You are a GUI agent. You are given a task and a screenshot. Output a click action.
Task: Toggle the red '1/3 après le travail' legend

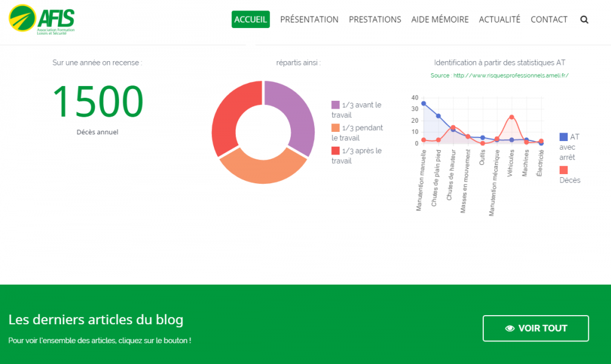335,151
